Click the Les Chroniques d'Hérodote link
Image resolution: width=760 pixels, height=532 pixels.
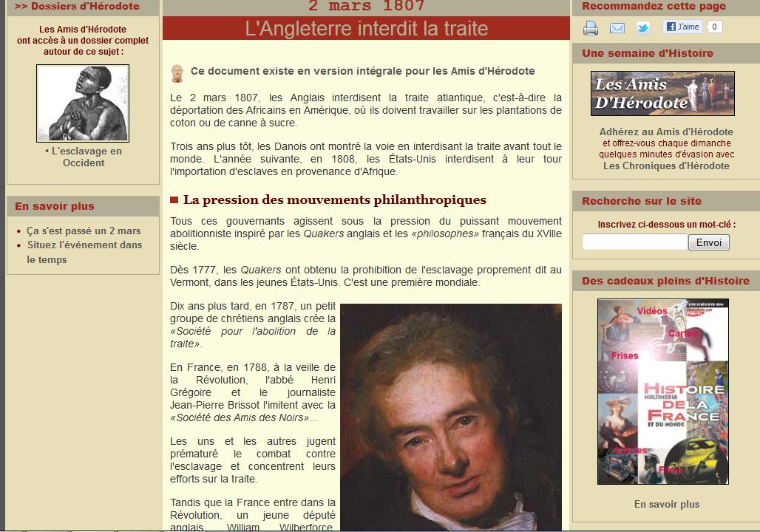(666, 166)
